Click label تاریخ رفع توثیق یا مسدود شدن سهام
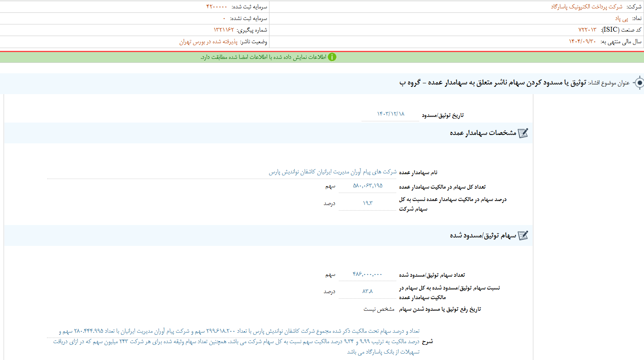644x360 pixels. [440, 309]
